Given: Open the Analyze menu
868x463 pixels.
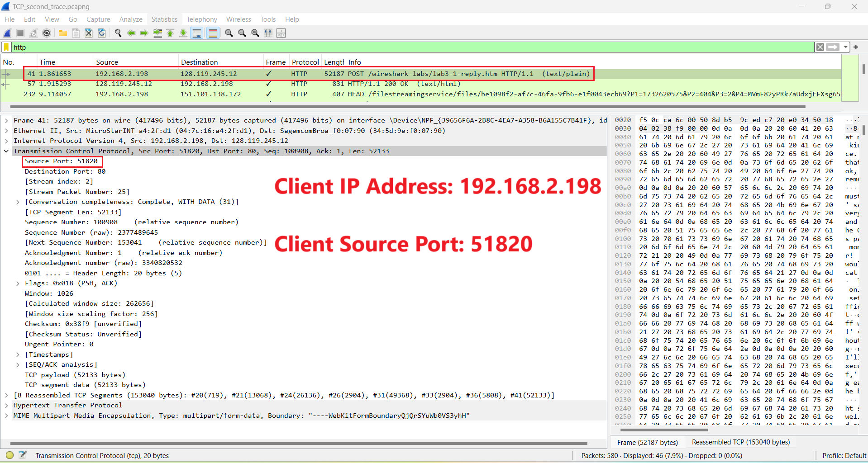Looking at the screenshot, I should coord(131,19).
